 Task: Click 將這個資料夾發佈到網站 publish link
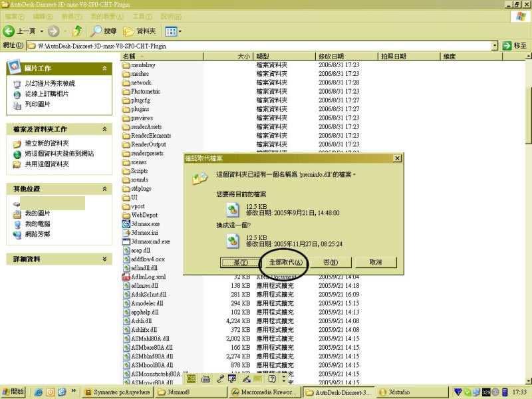pyautogui.click(x=59, y=154)
